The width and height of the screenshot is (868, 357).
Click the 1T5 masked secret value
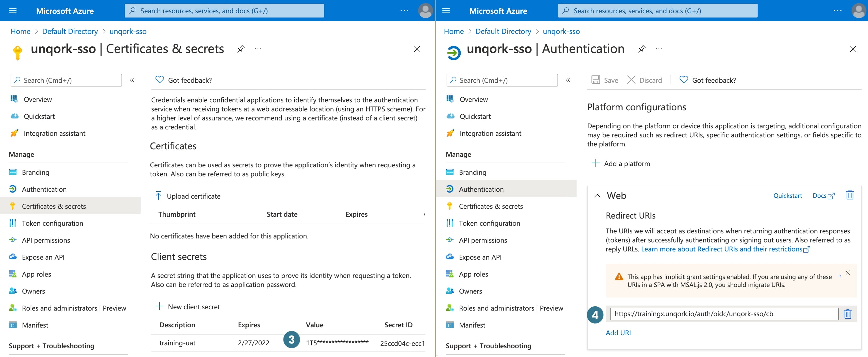click(337, 343)
